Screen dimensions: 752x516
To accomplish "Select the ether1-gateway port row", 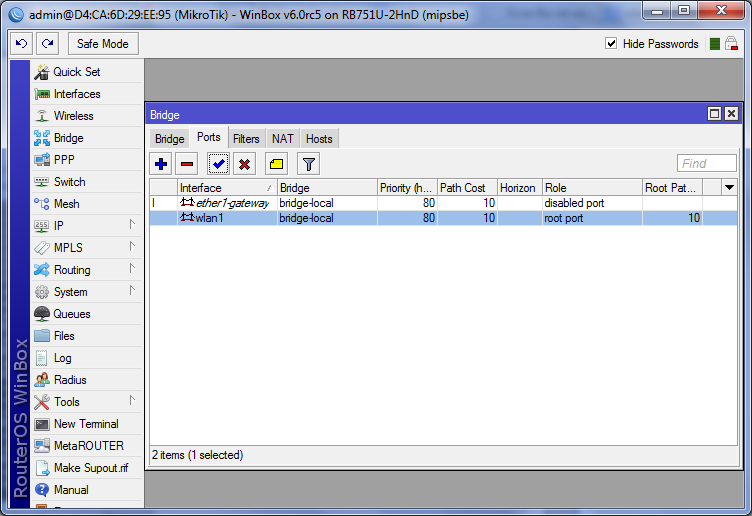I will pyautogui.click(x=443, y=203).
